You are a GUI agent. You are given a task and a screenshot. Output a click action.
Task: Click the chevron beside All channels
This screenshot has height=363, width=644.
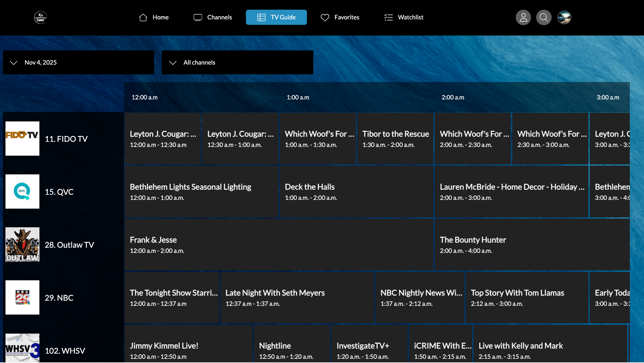click(x=173, y=63)
